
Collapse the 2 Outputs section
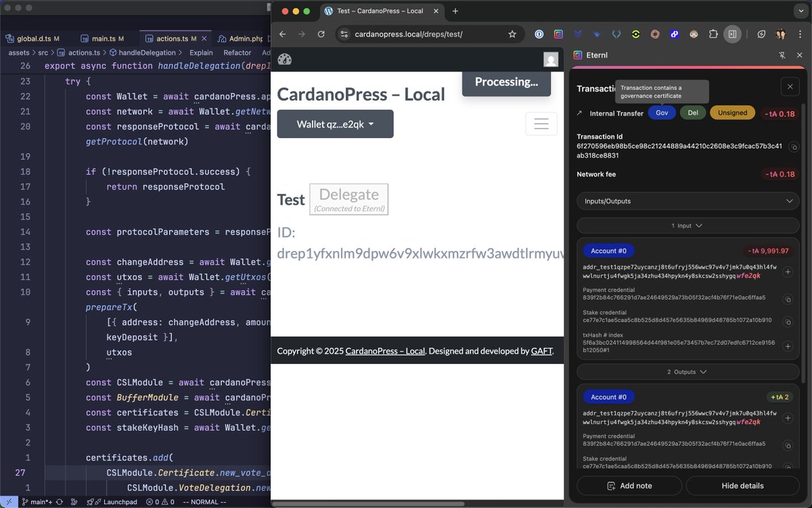click(688, 372)
